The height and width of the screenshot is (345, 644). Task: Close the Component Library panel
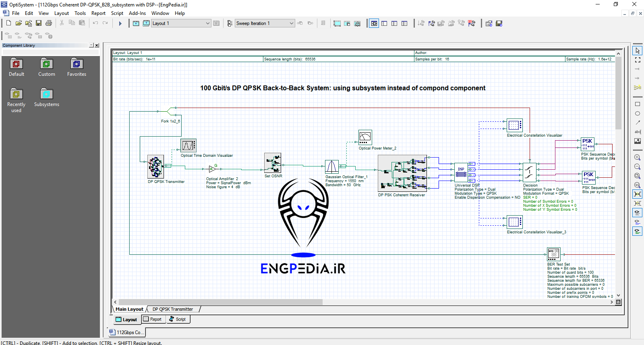tap(97, 45)
